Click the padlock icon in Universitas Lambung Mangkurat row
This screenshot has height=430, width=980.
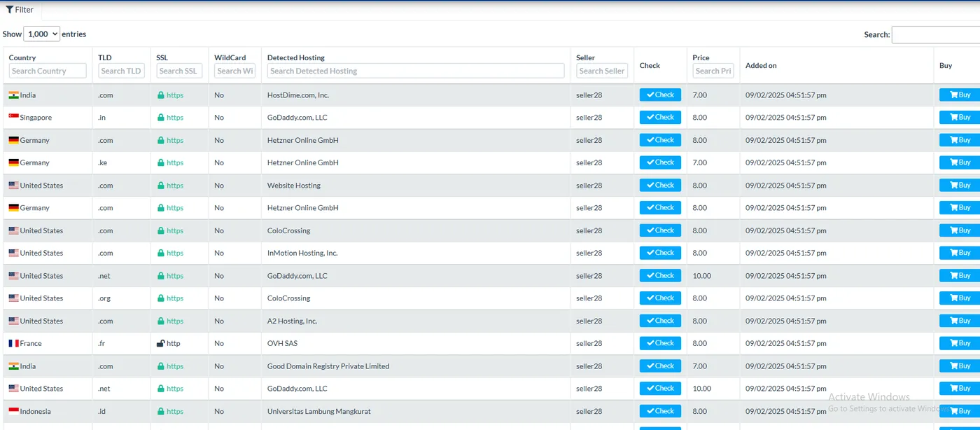point(160,411)
